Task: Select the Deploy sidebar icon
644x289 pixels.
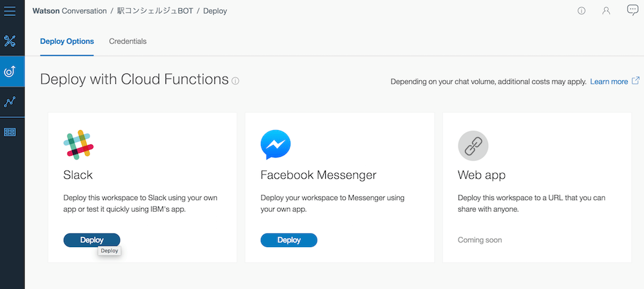Action: point(10,71)
